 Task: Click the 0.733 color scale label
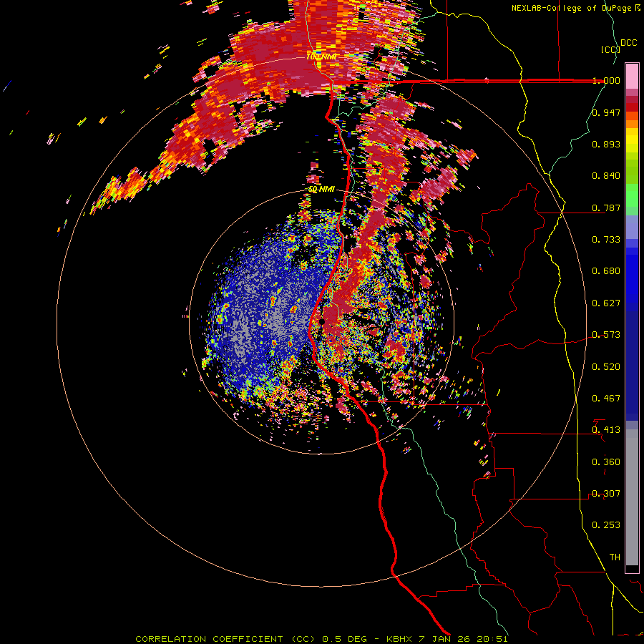pyautogui.click(x=606, y=240)
